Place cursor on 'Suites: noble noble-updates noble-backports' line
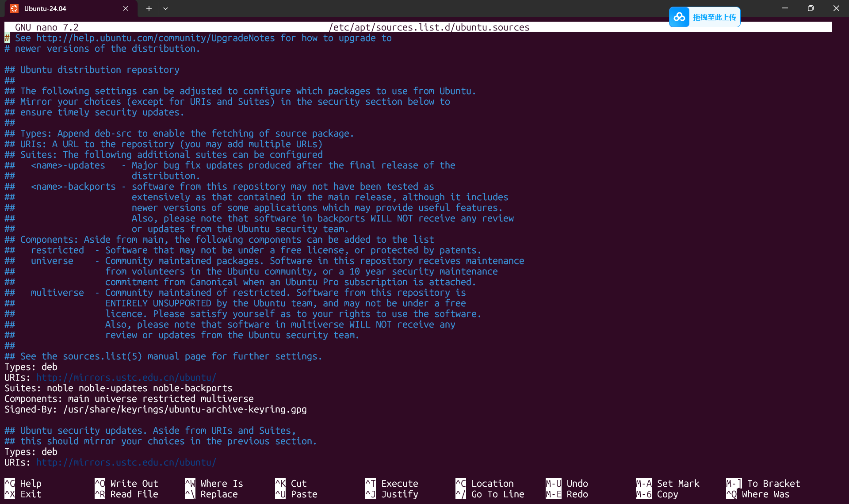Viewport: 849px width, 504px height. [x=119, y=388]
